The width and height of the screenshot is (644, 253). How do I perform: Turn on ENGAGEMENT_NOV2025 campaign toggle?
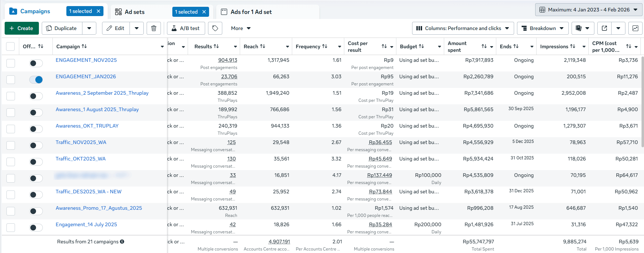click(x=36, y=63)
